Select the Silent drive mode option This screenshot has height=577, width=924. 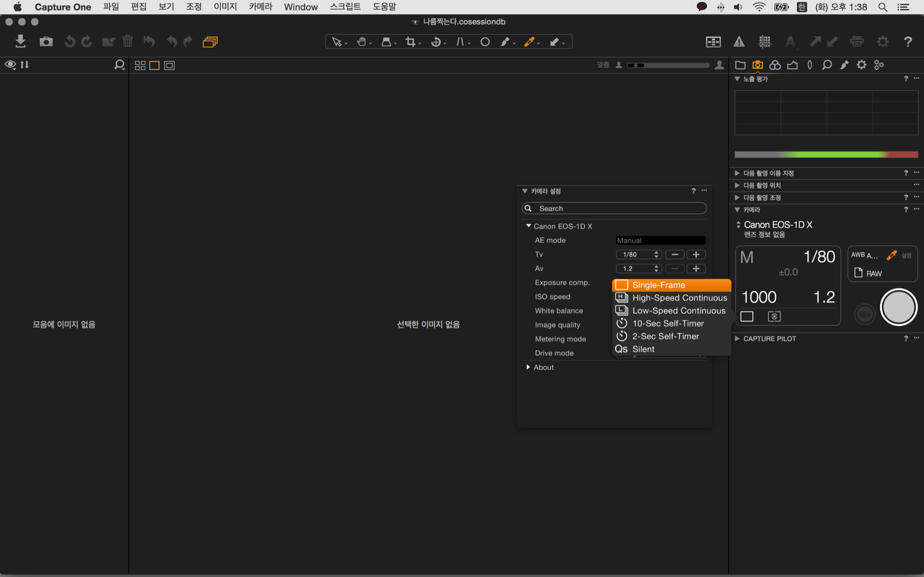(x=643, y=349)
